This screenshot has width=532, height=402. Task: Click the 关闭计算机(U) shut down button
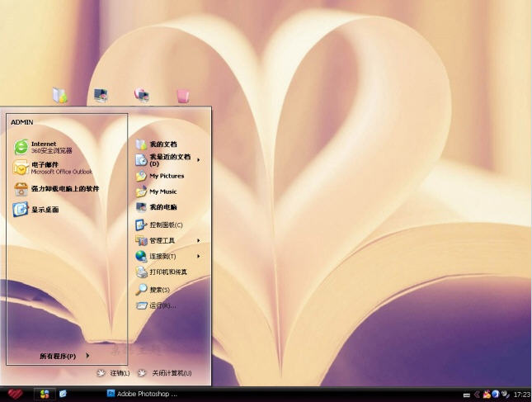tap(168, 373)
